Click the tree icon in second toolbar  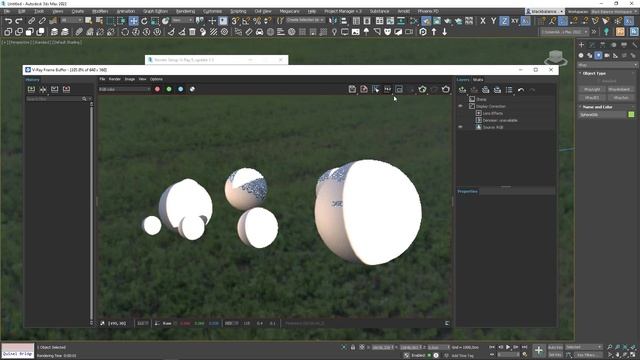[366, 31]
